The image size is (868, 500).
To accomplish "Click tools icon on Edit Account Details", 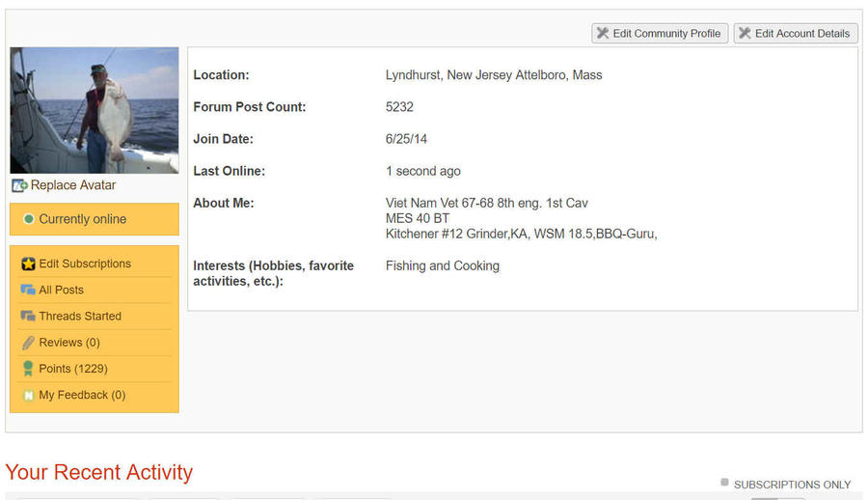I will pyautogui.click(x=745, y=34).
